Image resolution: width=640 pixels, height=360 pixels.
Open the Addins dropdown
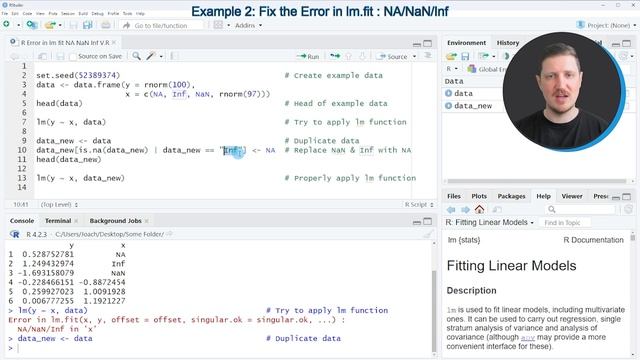click(x=248, y=25)
